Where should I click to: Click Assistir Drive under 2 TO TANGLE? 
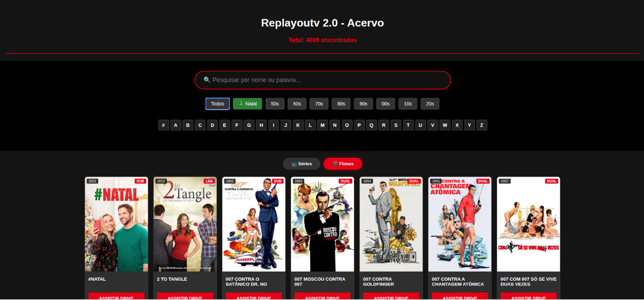coord(185,297)
